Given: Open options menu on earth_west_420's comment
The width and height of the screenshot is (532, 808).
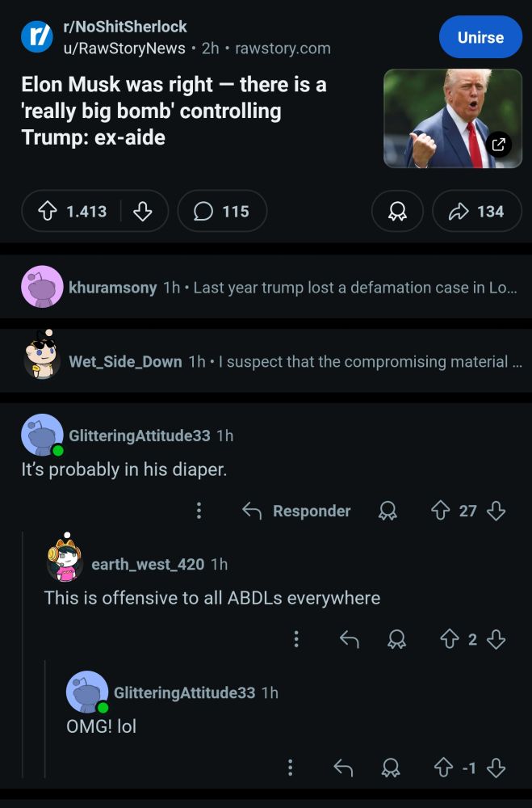Looking at the screenshot, I should click(296, 639).
